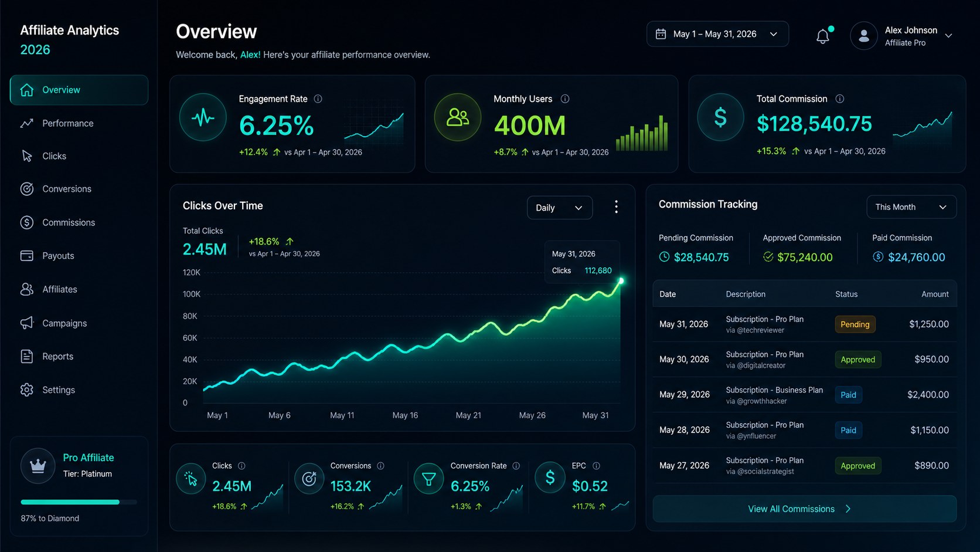Click the Engagement Rate info icon
The image size is (980, 552).
pyautogui.click(x=318, y=99)
